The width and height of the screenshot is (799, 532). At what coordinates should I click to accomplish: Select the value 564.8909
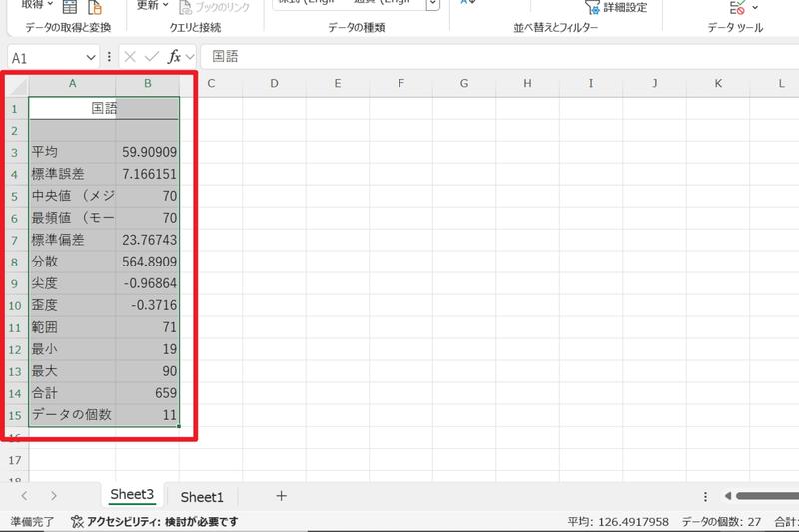147,262
